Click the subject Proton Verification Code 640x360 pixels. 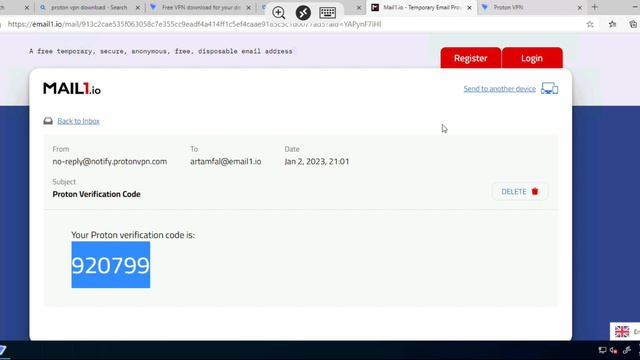coord(96,194)
